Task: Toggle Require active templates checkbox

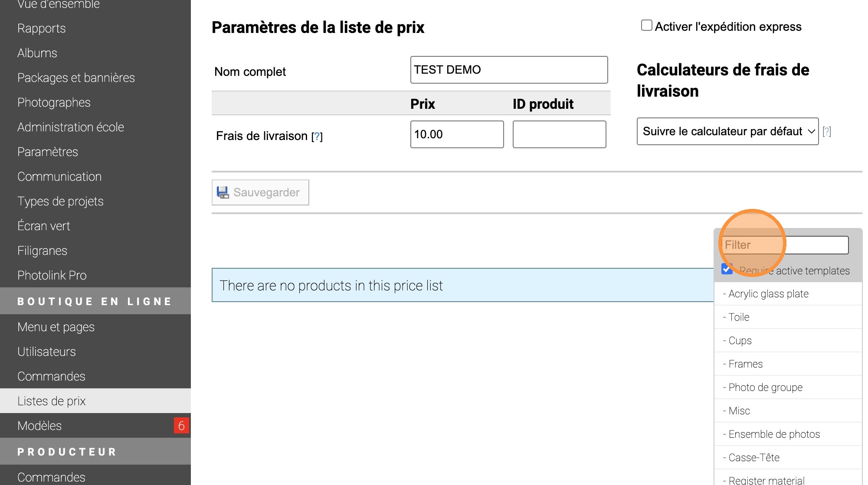Action: tap(727, 269)
